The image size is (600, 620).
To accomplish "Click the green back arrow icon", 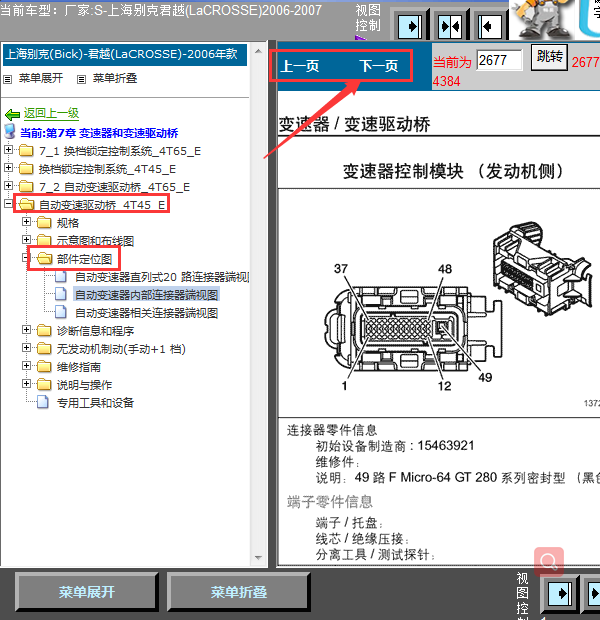I will [13, 115].
